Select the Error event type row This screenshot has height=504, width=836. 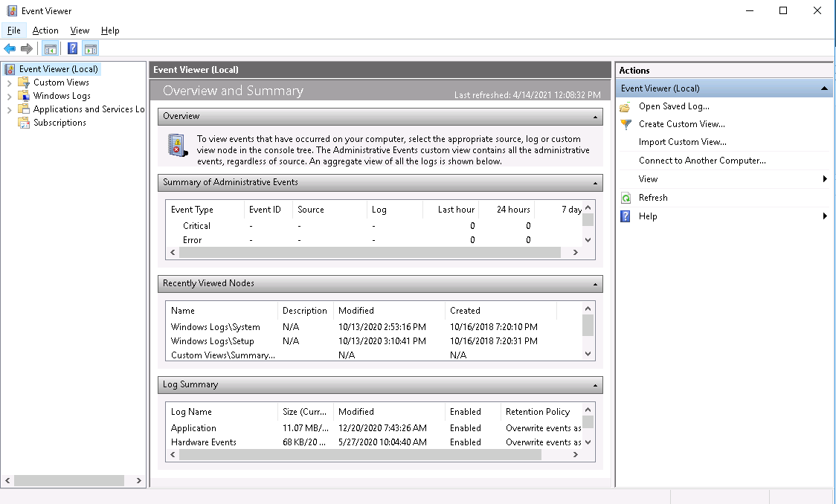(x=373, y=240)
